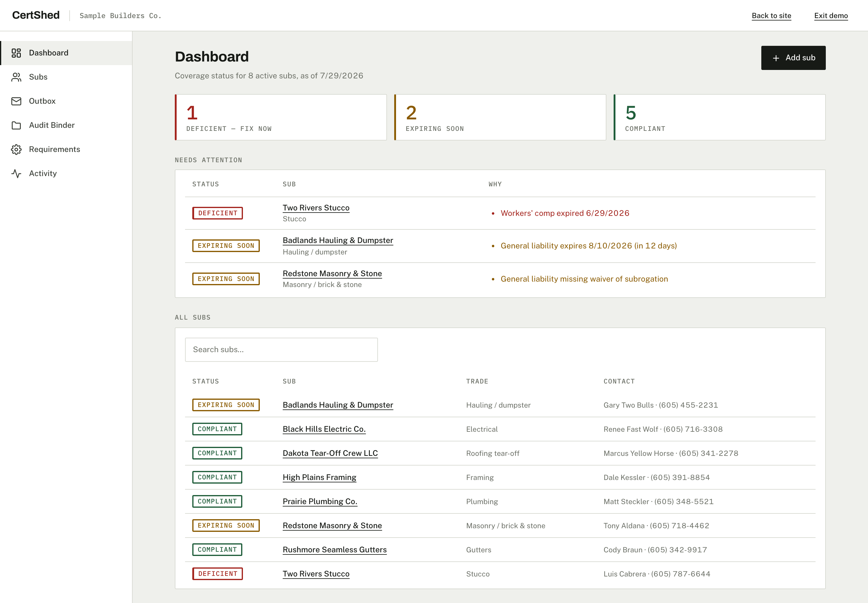Click Compliant badge for Dakota Tear-Off Crew
868x603 pixels.
tap(217, 453)
